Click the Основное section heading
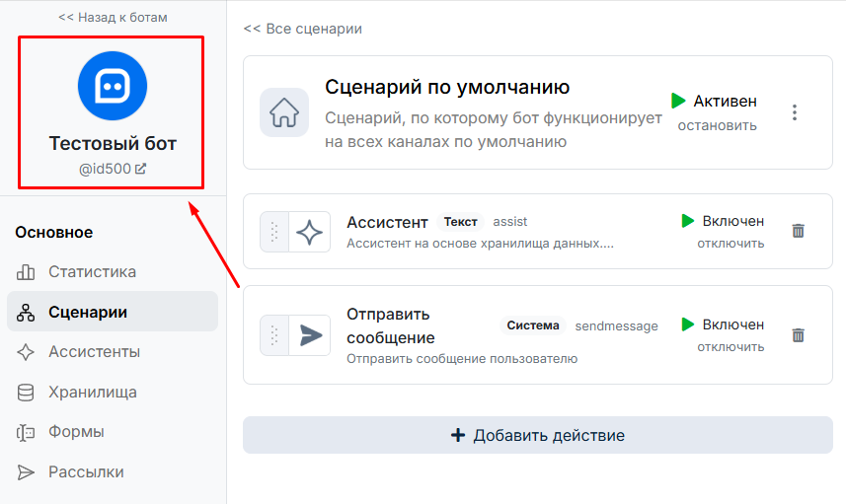The height and width of the screenshot is (504, 846). 54,233
